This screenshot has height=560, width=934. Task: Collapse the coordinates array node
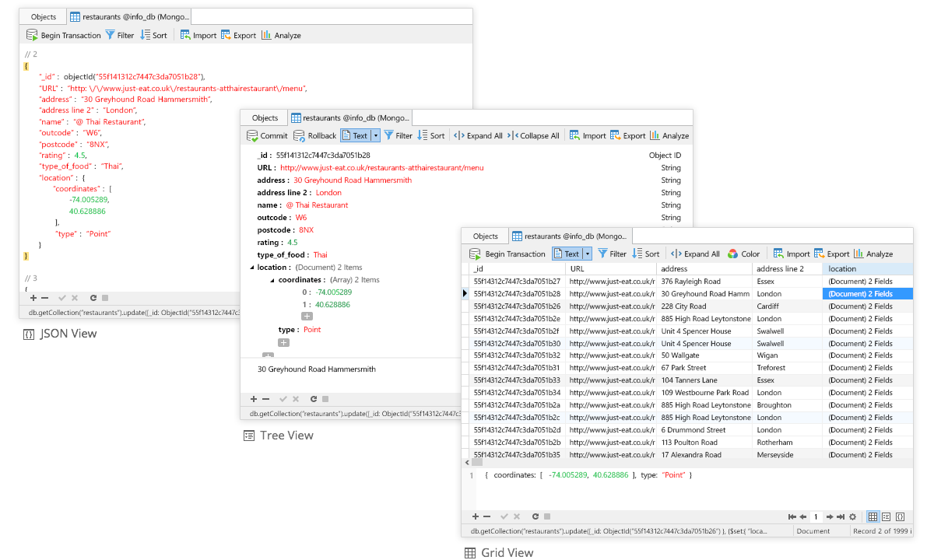272,280
